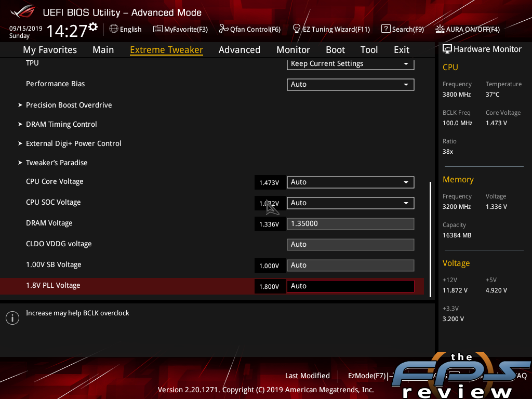The image size is (532, 399).
Task: Switch to EzMode(F7)
Action: (369, 376)
